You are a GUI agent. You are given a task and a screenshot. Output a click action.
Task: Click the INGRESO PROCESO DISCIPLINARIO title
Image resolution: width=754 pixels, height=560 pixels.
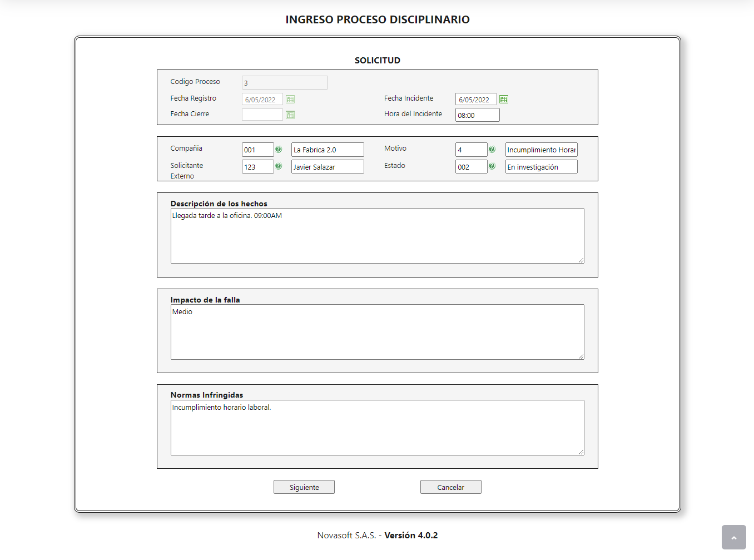pos(378,19)
